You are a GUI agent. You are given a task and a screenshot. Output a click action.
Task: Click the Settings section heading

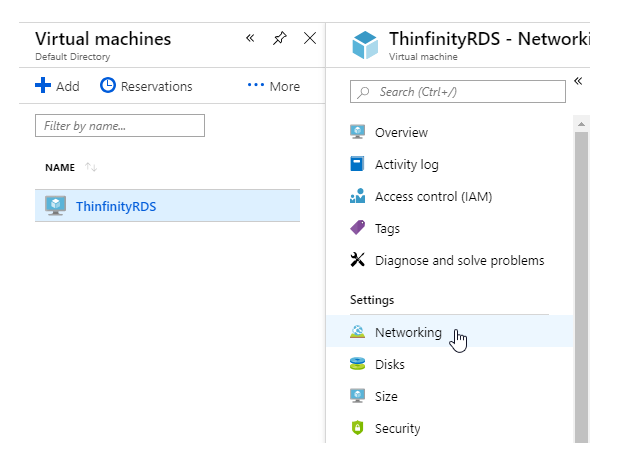[372, 300]
